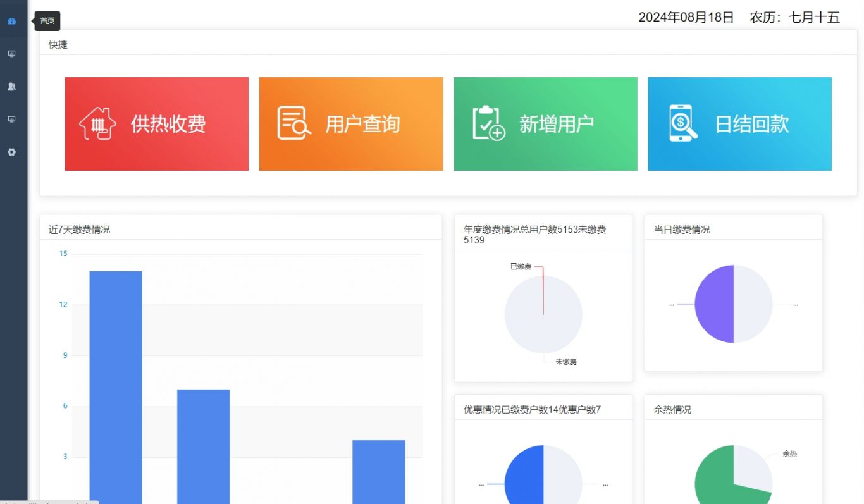Screen dimensions: 864x504
Task: Click the y-axis value 9
Action: coord(65,355)
